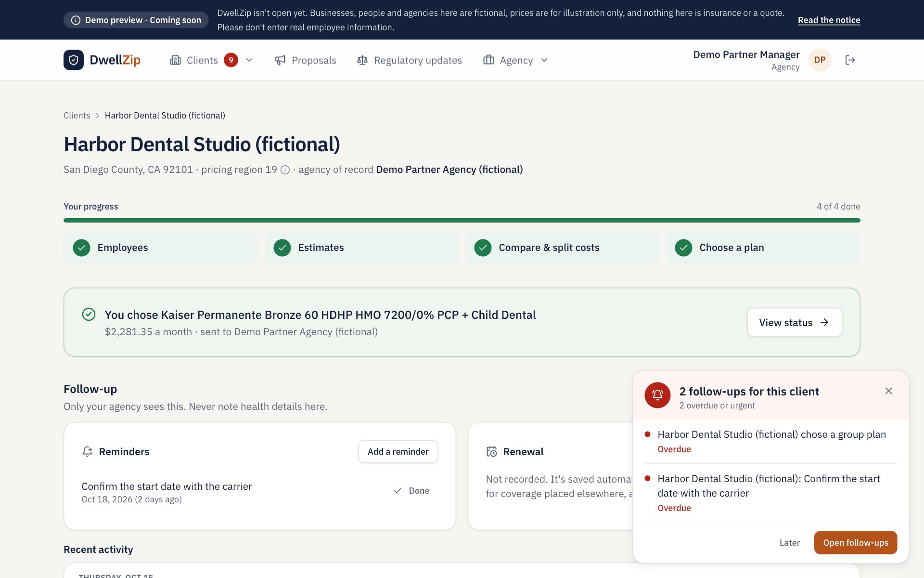Click the green check icon beside chosen plan

tap(89, 315)
